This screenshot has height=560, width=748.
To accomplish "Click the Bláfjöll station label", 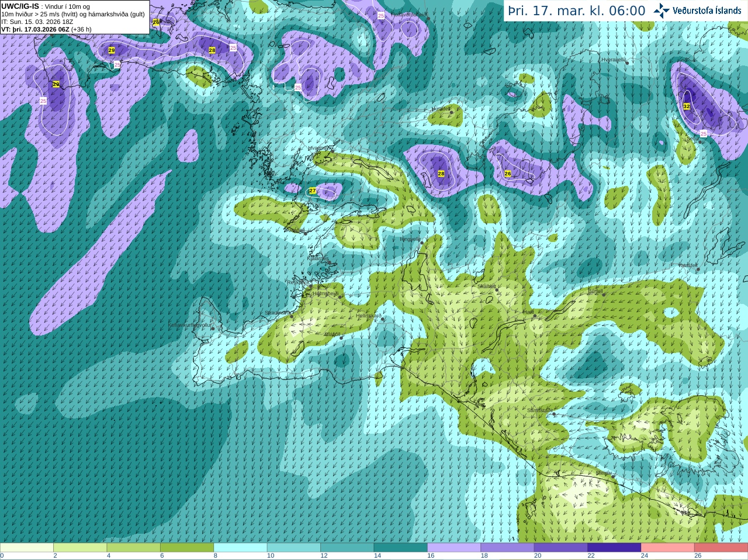I will click(332, 334).
